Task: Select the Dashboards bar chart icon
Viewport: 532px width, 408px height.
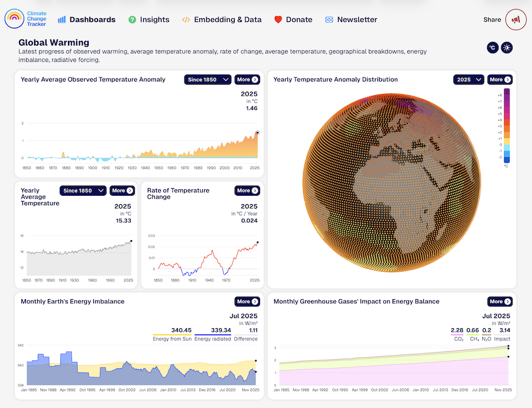Action: [61, 19]
